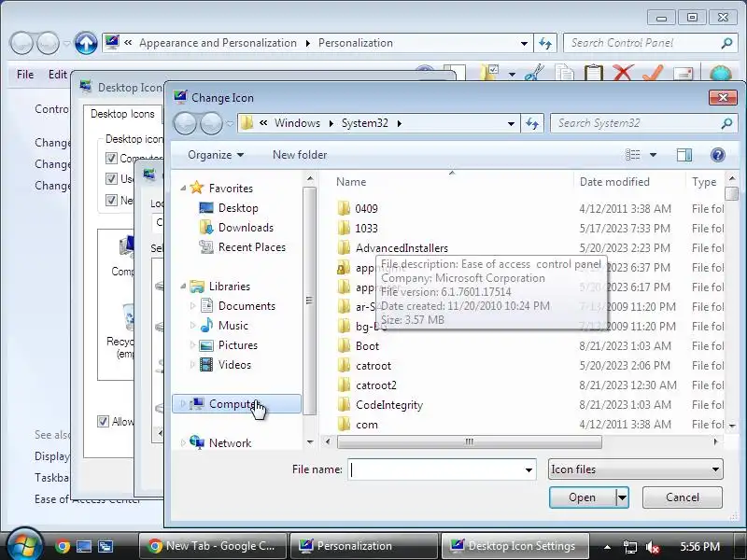
Task: Expand the Computer tree node
Action: point(183,404)
